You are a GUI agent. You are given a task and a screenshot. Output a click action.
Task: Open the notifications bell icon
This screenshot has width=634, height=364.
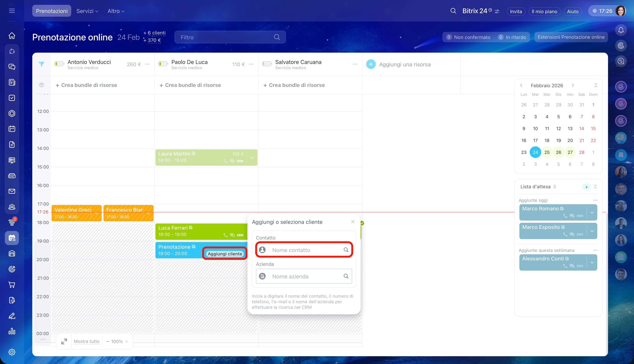[621, 30]
